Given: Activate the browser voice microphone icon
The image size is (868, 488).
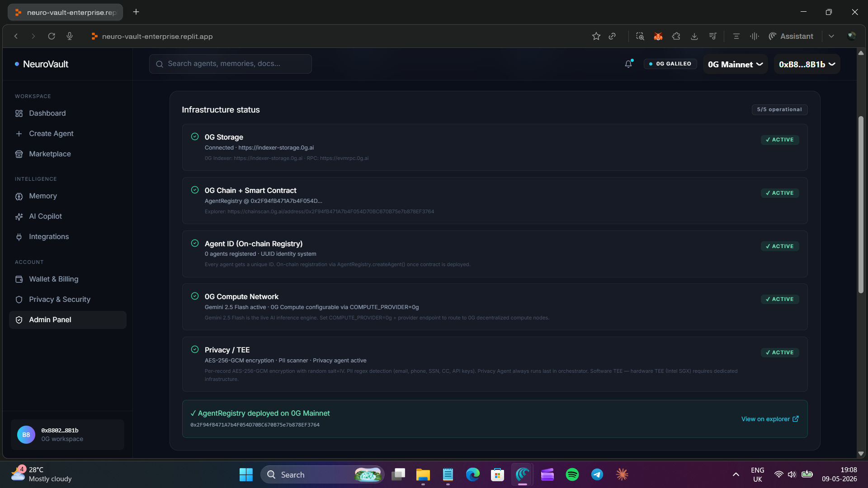Looking at the screenshot, I should (x=70, y=36).
